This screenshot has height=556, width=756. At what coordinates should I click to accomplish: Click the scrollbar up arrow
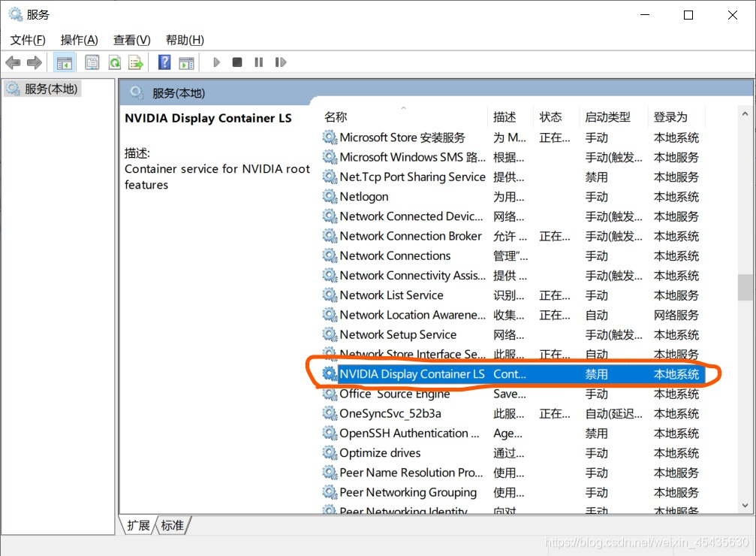point(745,114)
